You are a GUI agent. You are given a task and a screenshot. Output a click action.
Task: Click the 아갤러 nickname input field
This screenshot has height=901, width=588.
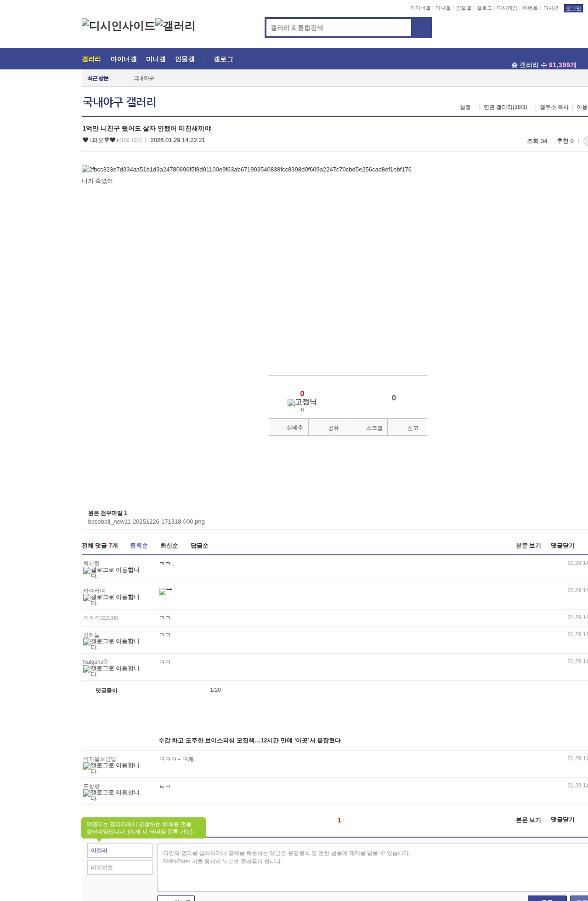[x=120, y=850]
